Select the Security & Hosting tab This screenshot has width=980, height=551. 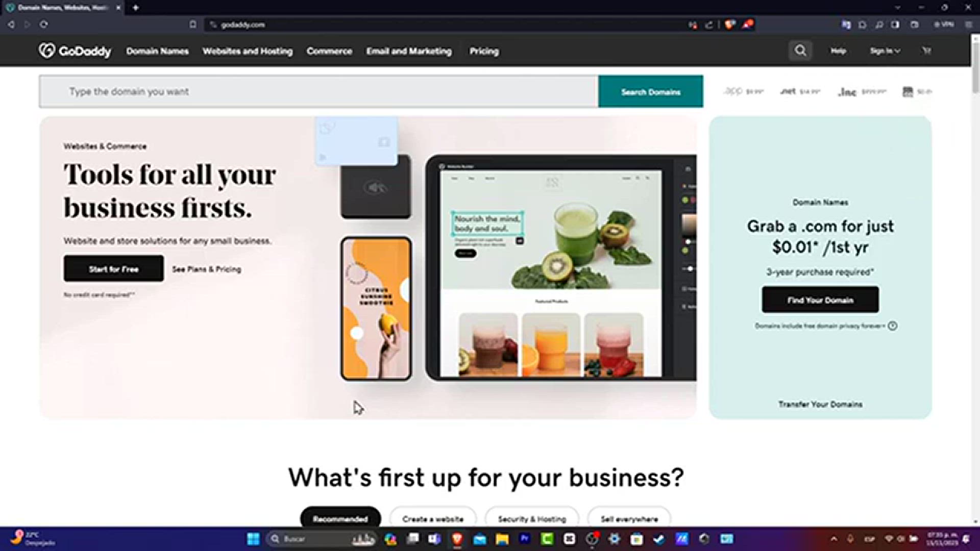click(x=532, y=518)
